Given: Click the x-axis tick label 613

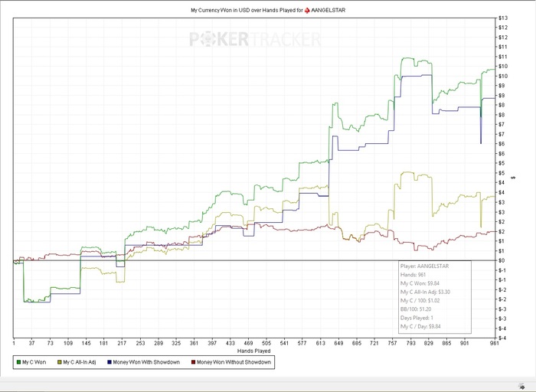Looking at the screenshot, I should tap(321, 343).
